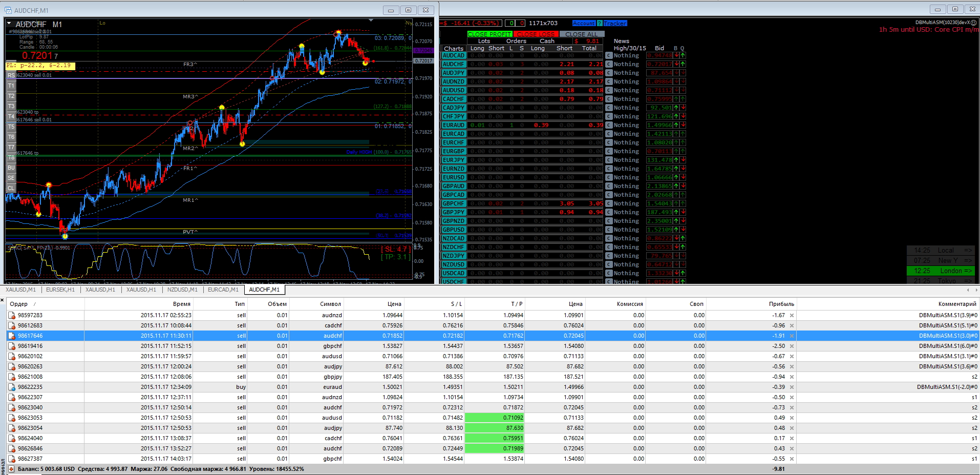This screenshot has height=475, width=980.
Task: Toggle the SE button on chart sidebar
Action: coord(11,178)
